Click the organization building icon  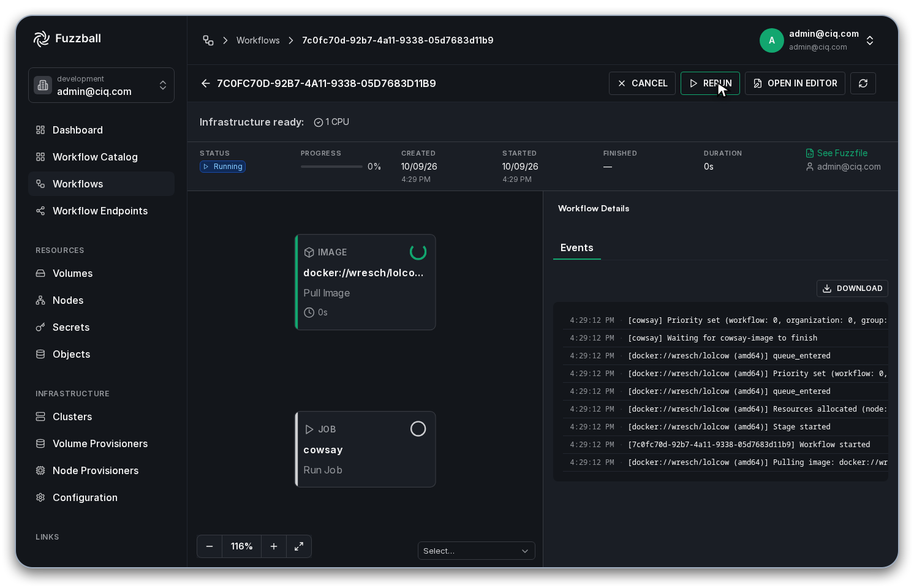[43, 85]
